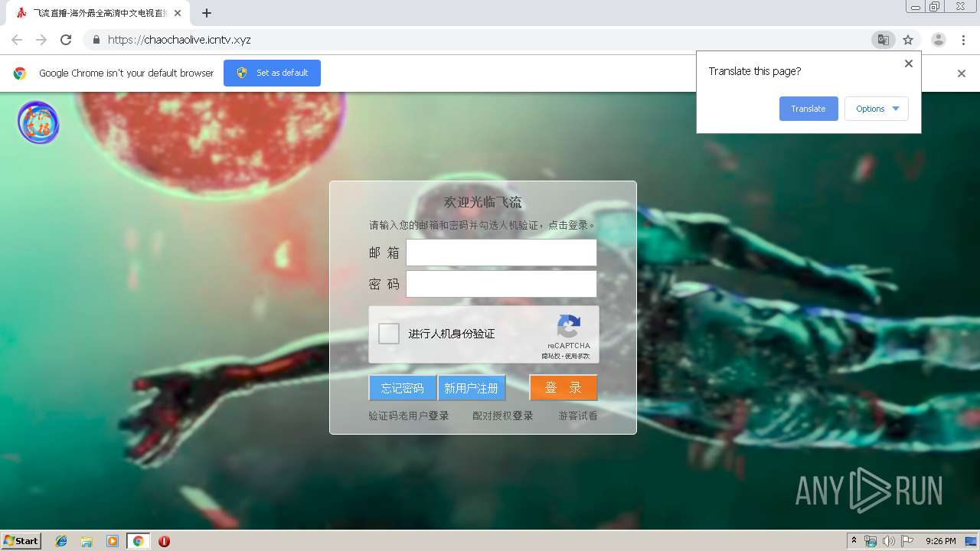Open the volume tray icon
The width and height of the screenshot is (980, 551).
tap(889, 541)
